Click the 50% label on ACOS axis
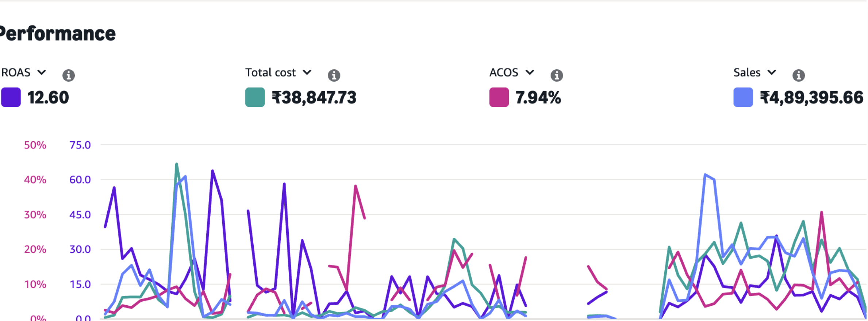This screenshot has width=868, height=321. point(35,145)
